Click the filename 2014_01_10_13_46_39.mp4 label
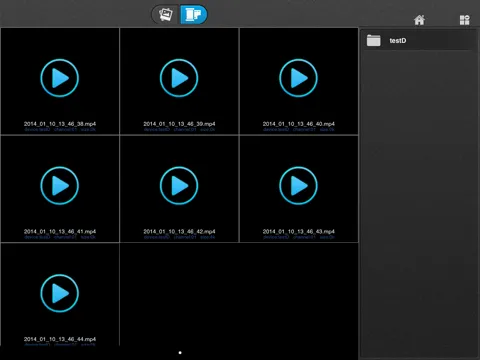Viewport: 480px width, 360px height. click(x=179, y=124)
